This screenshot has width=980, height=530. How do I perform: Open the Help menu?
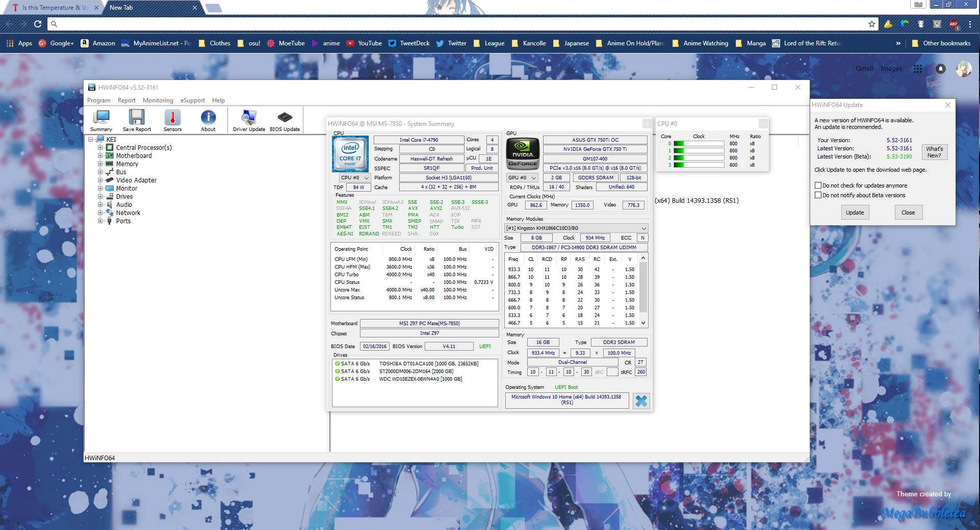tap(218, 100)
